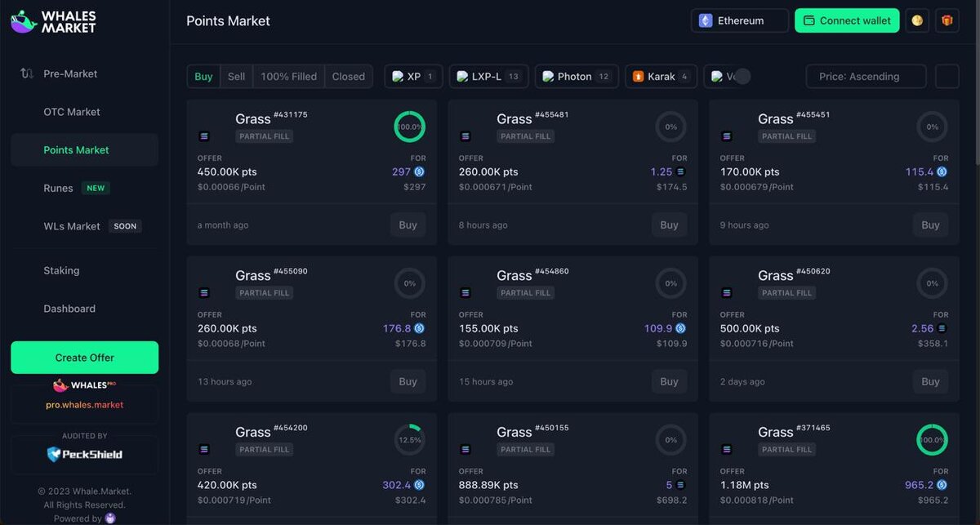Open WLs Market sidebar item
Viewport: 980px width, 525px height.
pos(84,226)
